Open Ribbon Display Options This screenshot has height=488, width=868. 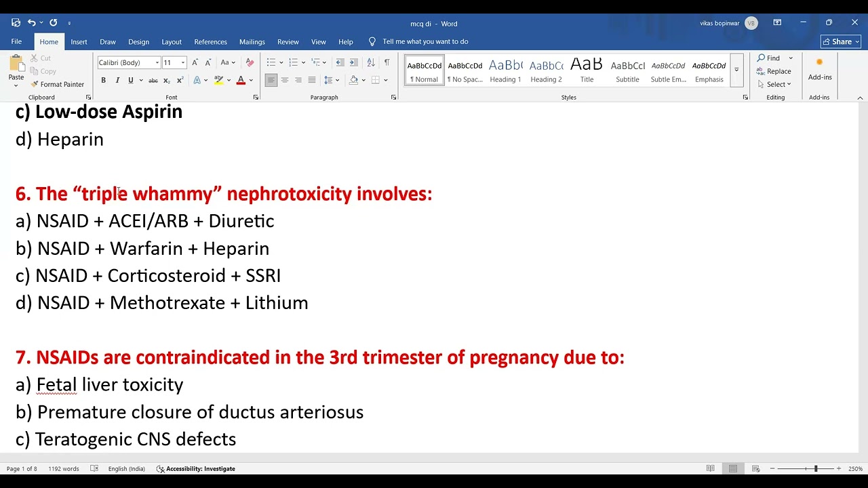point(777,22)
